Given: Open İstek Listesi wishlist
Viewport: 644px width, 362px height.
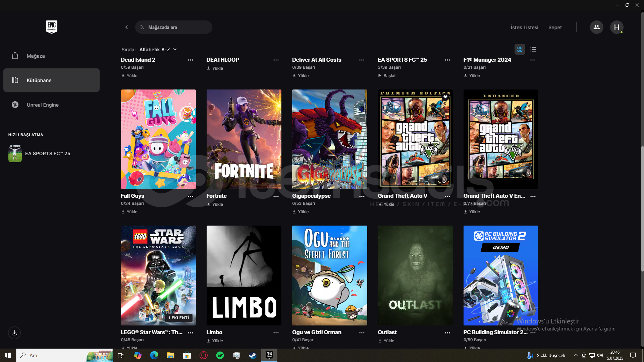Looking at the screenshot, I should pyautogui.click(x=524, y=27).
